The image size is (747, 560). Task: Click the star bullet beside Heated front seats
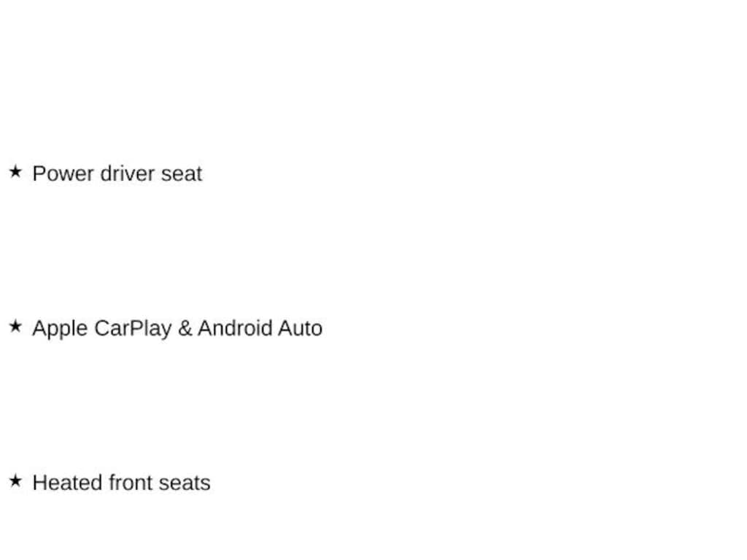(15, 481)
